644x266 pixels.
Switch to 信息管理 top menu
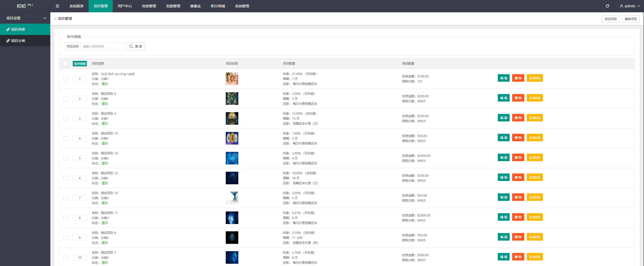[x=149, y=6]
